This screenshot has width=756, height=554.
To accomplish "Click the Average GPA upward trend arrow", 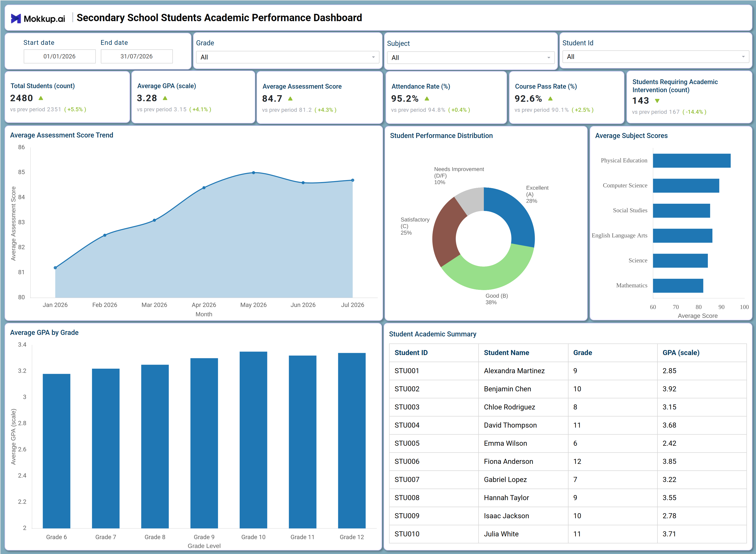I will [165, 98].
